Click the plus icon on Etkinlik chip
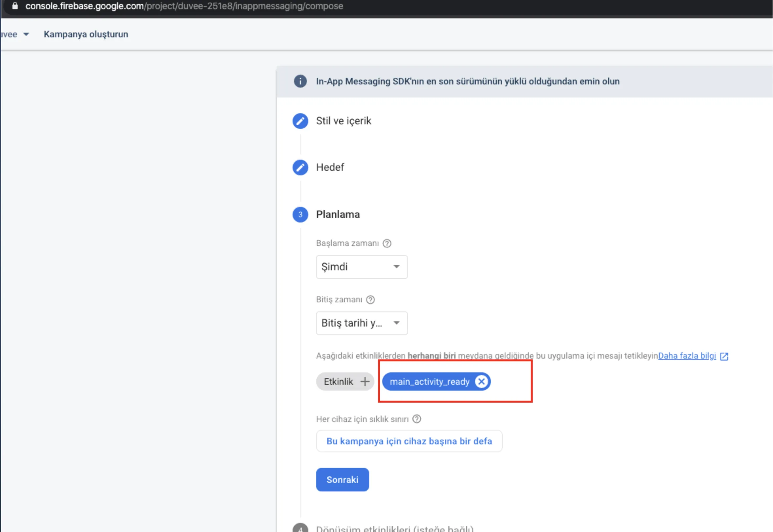 [365, 382]
